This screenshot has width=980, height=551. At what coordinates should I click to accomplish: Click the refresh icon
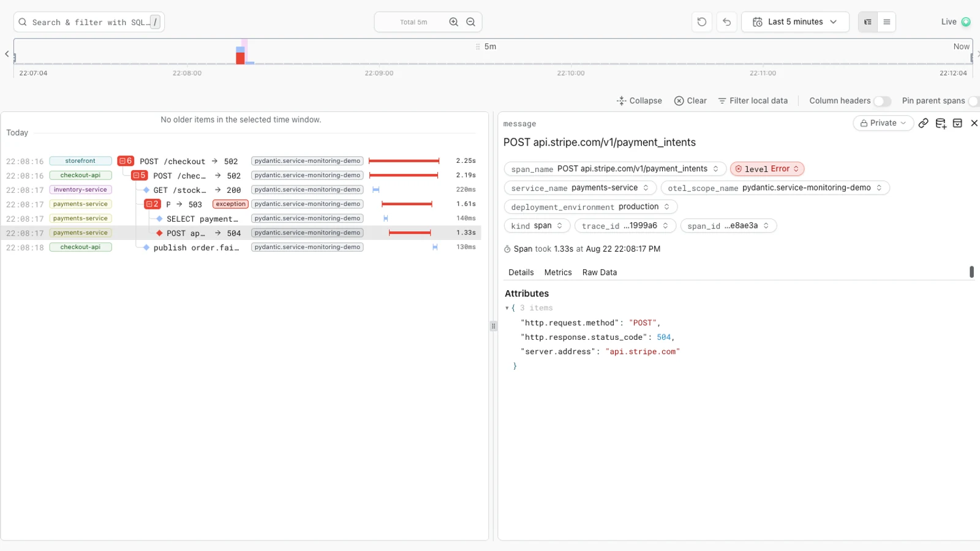pos(702,22)
